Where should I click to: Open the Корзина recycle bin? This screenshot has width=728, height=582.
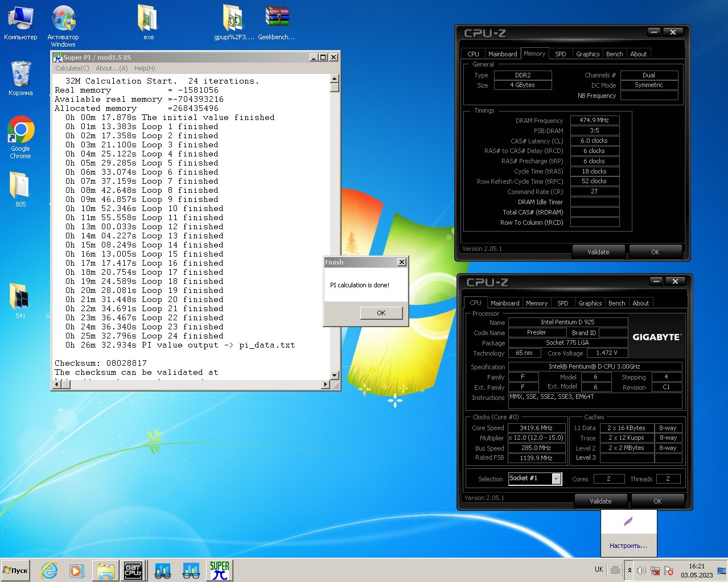tap(20, 79)
